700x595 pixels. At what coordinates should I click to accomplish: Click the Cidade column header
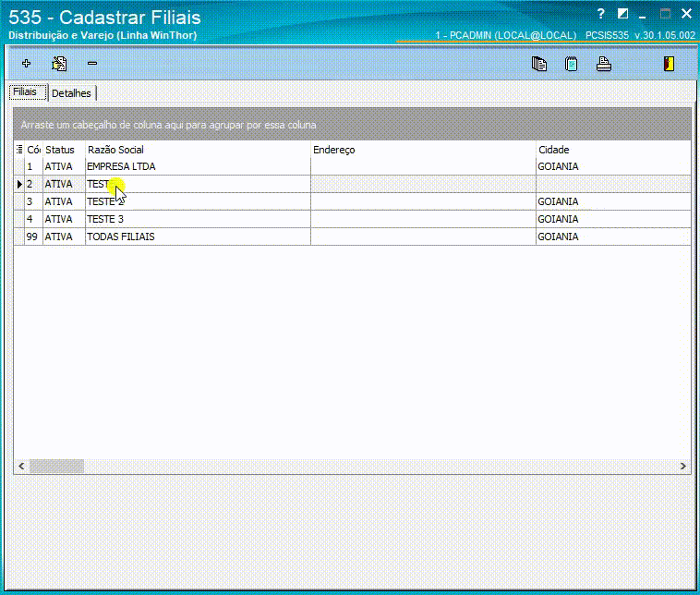(x=613, y=150)
